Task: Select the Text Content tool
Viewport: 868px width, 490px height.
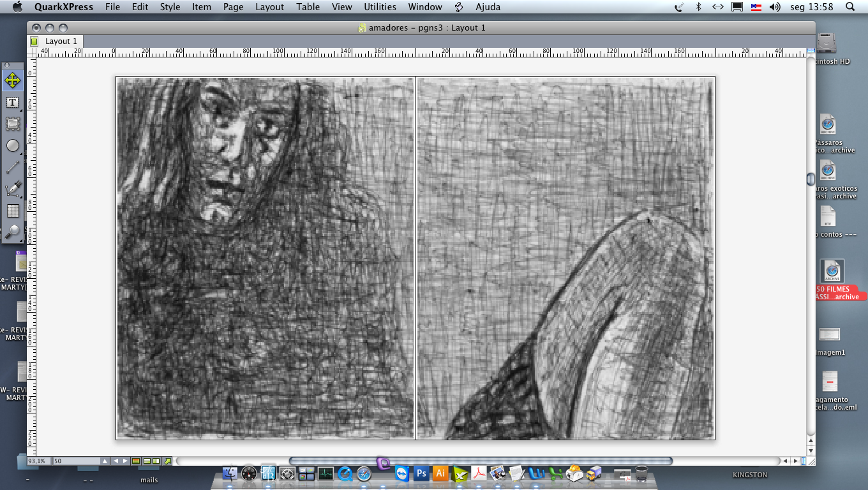Action: click(13, 103)
